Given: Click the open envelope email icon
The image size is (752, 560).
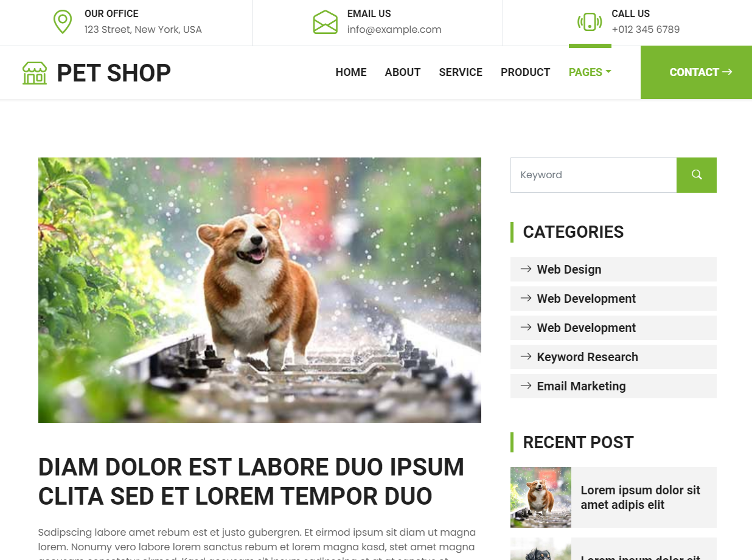Looking at the screenshot, I should (x=326, y=22).
